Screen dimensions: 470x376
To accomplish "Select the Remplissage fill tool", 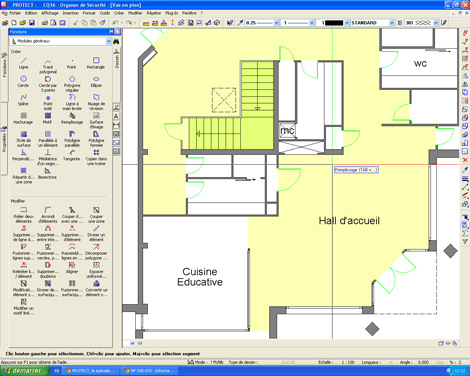I will (x=72, y=118).
